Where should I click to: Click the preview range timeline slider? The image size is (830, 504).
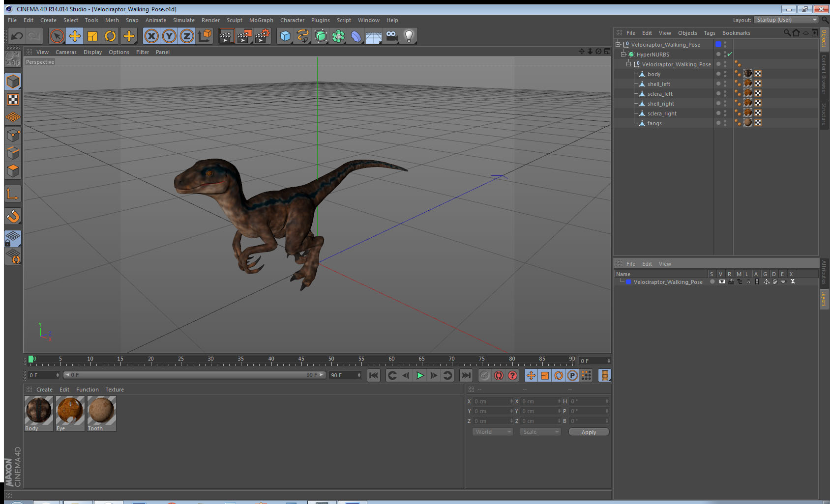pos(194,375)
